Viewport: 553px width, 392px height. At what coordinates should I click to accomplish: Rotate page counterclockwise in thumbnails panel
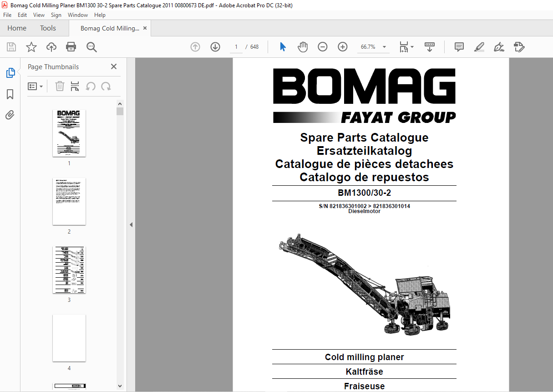(x=91, y=86)
